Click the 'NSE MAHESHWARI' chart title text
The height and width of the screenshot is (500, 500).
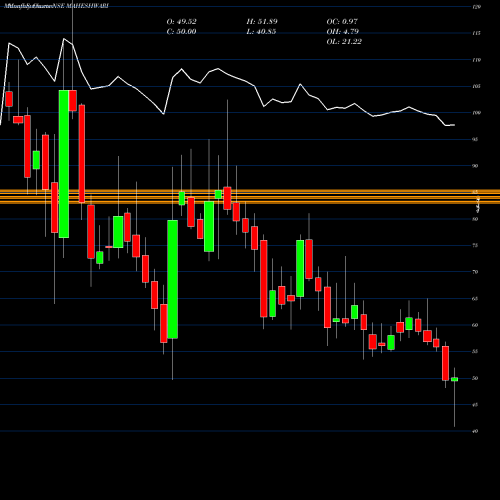[x=80, y=6]
